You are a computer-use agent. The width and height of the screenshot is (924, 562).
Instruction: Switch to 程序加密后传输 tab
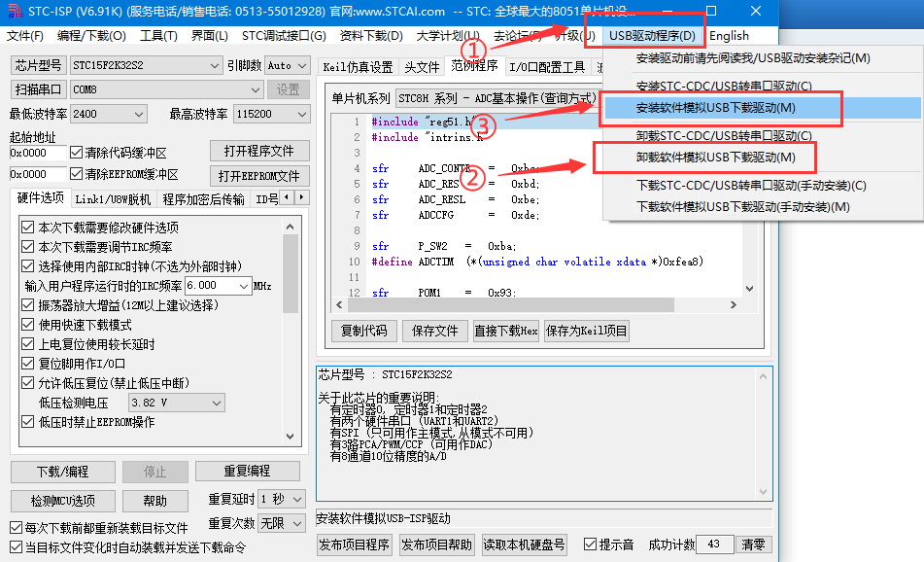(203, 199)
